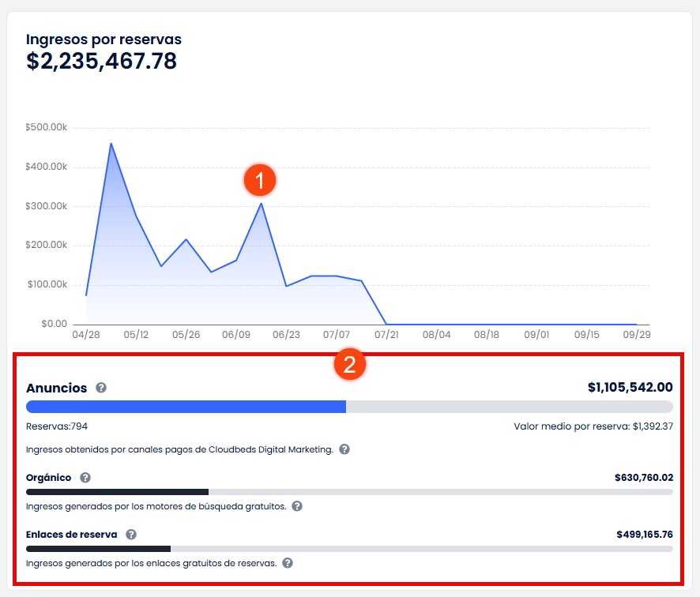Viewport: 700px width, 597px height.
Task: Open help icon after enlaces gratuitos de reservas
Action: (288, 563)
